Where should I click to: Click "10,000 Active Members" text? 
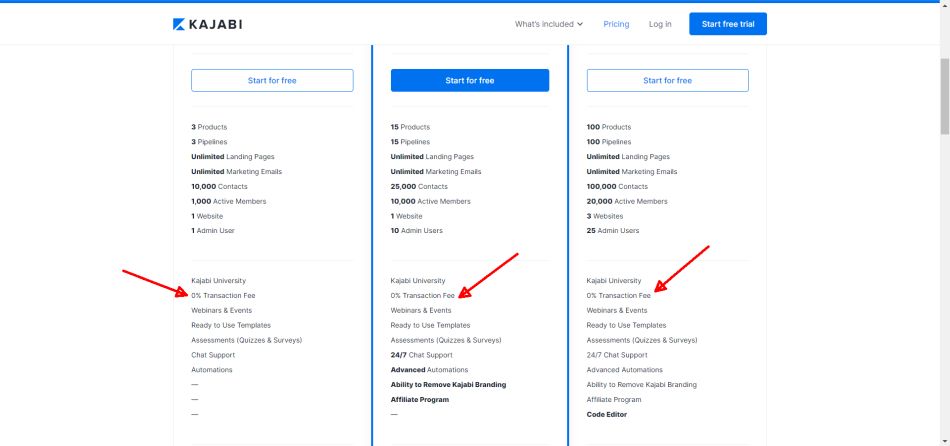pos(431,201)
